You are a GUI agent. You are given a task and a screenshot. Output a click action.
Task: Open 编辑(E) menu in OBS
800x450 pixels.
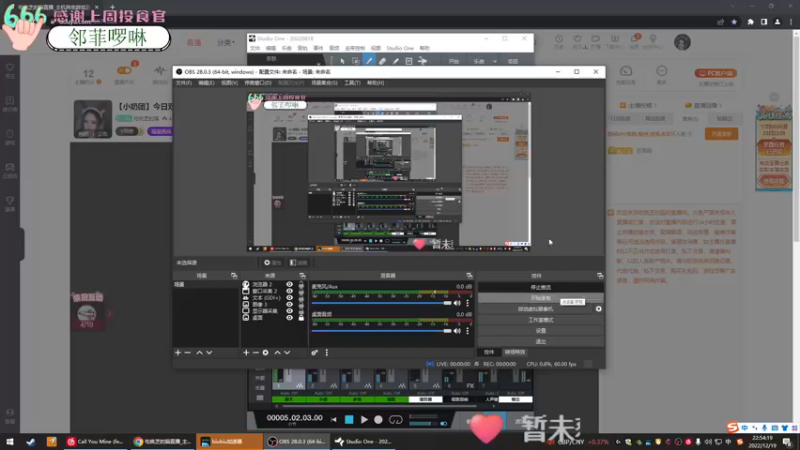[206, 83]
